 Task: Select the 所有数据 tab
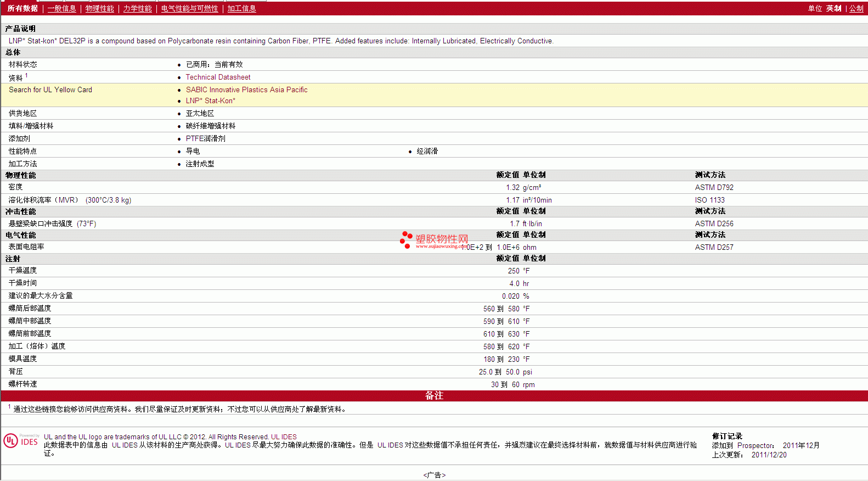(22, 9)
